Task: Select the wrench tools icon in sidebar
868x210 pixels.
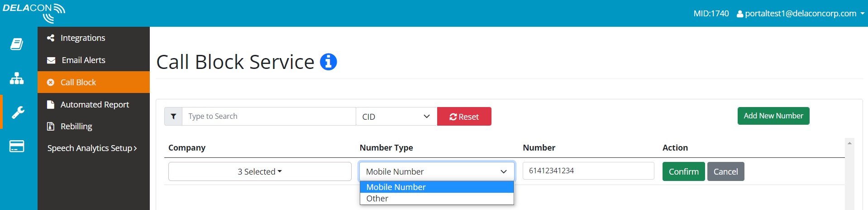Action: click(18, 112)
